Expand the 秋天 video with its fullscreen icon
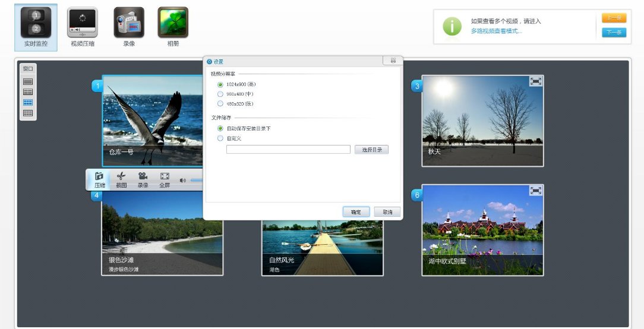The height and width of the screenshot is (329, 644). pos(536,81)
